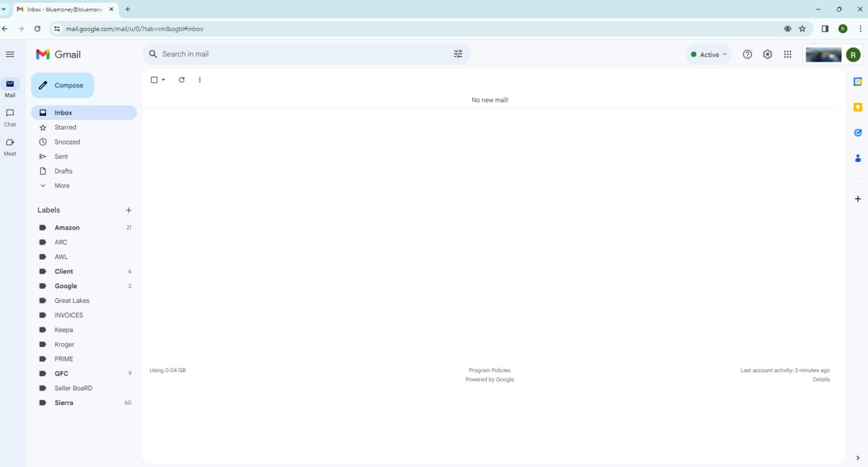Open Google Calendar side panel
This screenshot has width=868, height=467.
coord(858,81)
